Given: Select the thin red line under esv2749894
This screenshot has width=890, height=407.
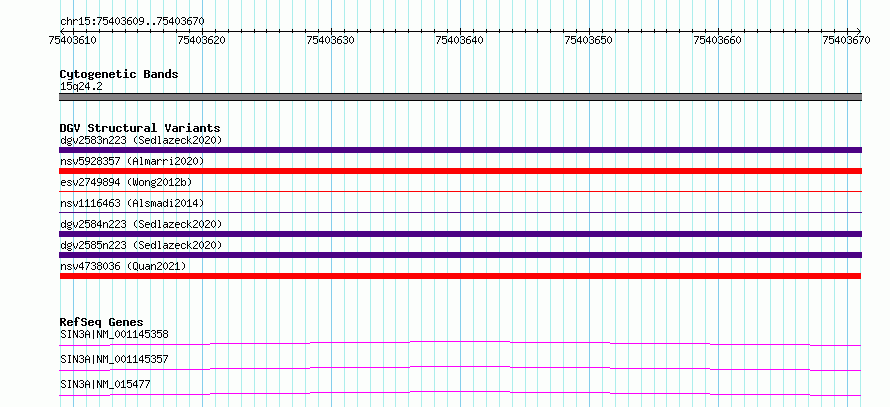Looking at the screenshot, I should 460,192.
